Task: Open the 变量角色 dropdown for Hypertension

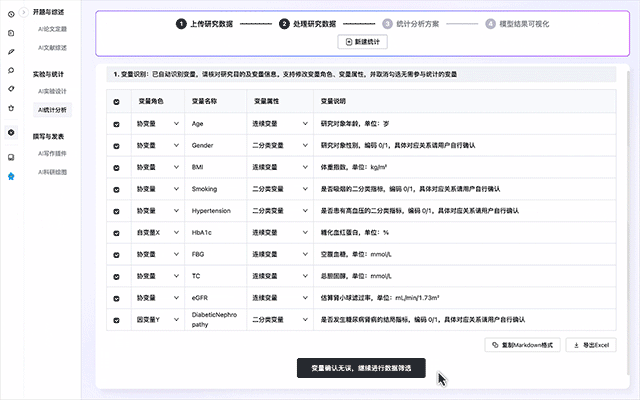Action: (158, 211)
